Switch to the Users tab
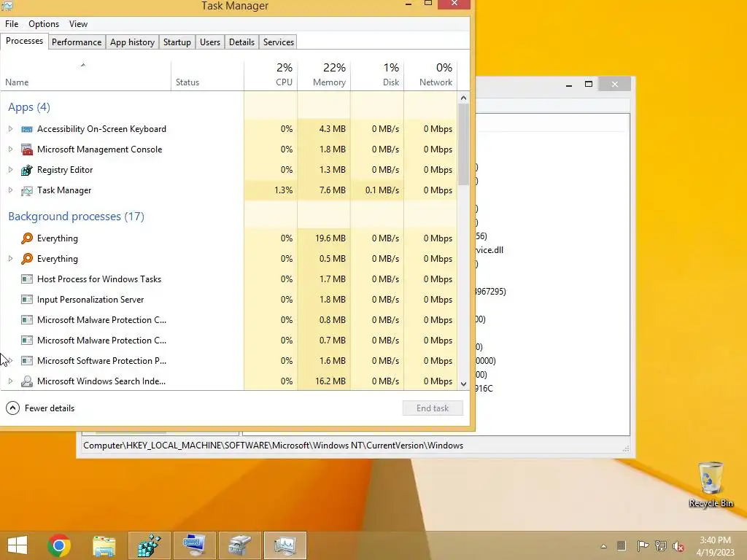Viewport: 747px width, 560px height. 210,42
